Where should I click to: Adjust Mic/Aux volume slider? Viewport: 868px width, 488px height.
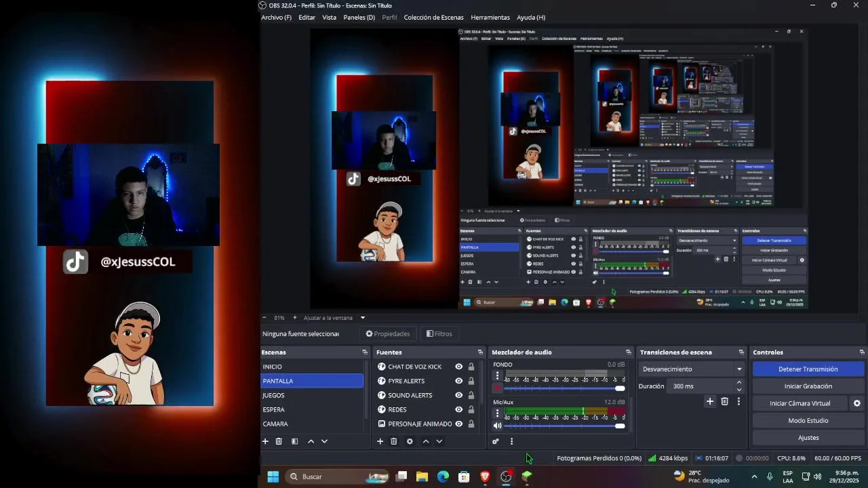564,426
